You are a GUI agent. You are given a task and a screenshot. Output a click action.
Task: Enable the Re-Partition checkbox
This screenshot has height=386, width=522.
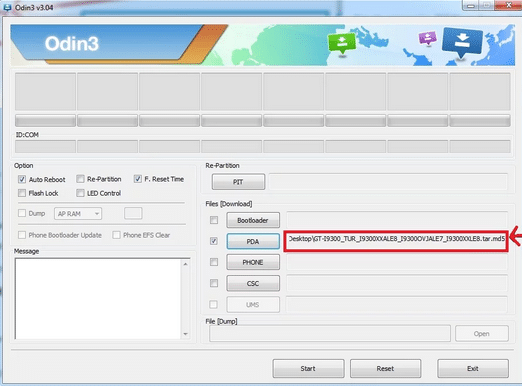[x=80, y=179]
